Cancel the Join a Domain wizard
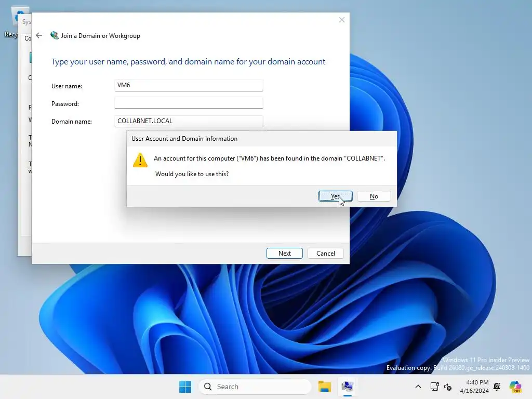 (325, 253)
